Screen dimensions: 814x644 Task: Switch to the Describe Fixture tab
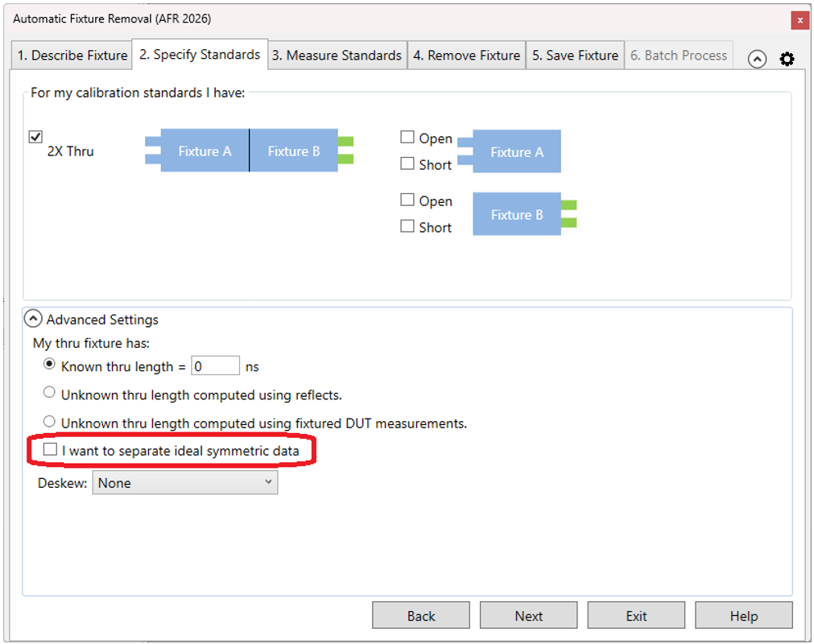click(72, 56)
